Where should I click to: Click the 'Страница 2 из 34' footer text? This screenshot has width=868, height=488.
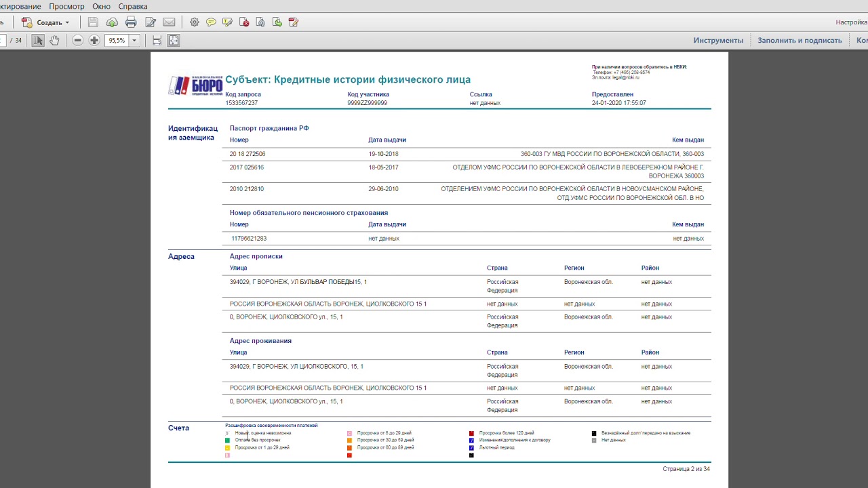686,469
